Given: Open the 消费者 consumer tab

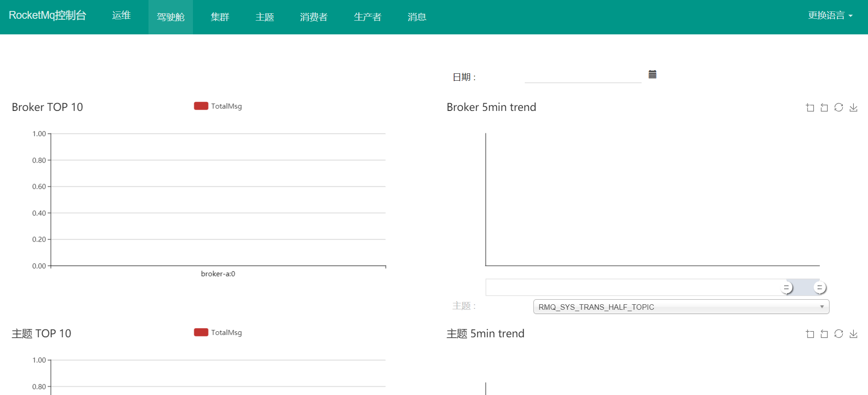Looking at the screenshot, I should click(314, 17).
